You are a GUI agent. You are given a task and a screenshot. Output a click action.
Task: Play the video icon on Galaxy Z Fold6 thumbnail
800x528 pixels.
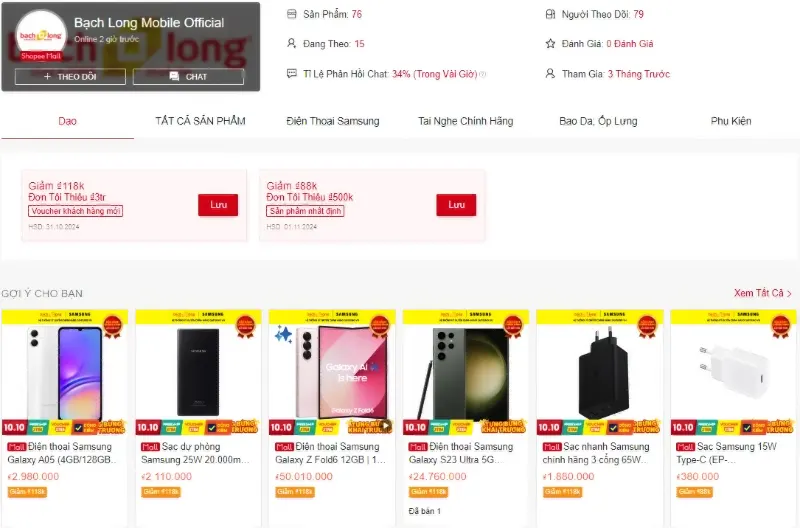(386, 425)
